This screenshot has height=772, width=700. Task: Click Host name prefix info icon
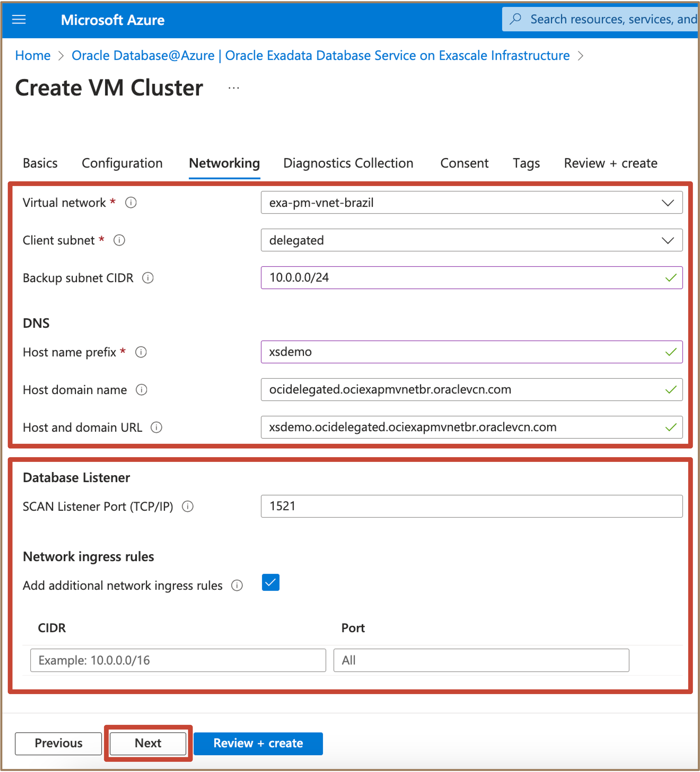click(141, 352)
